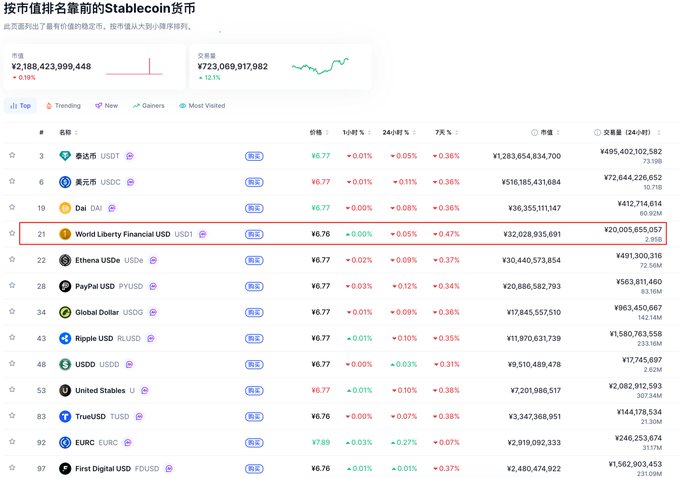Viewport: 680px width, 478px height.
Task: Click the Ethena USDe coin logo
Action: coord(65,260)
